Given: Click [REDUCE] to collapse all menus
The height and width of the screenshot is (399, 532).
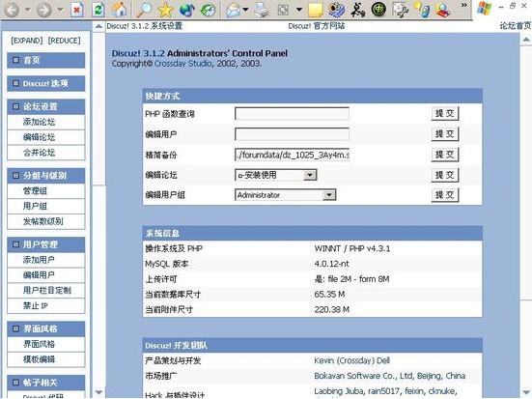Looking at the screenshot, I should click(x=64, y=41).
